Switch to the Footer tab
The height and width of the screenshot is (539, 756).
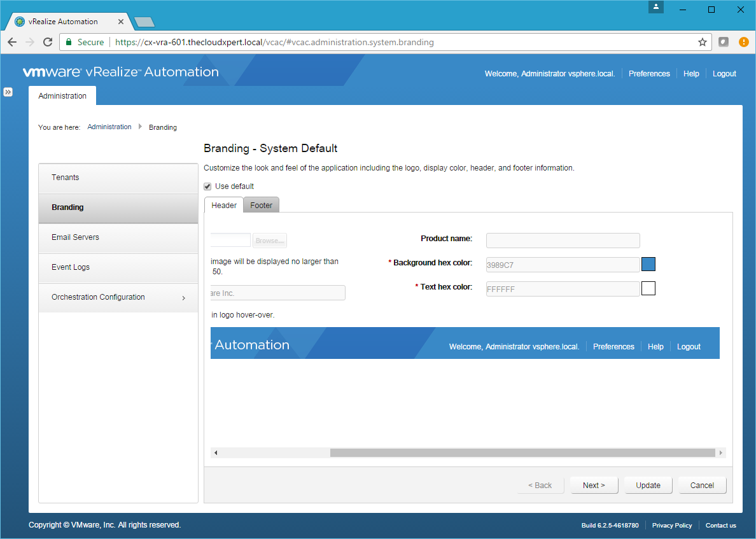click(x=261, y=205)
